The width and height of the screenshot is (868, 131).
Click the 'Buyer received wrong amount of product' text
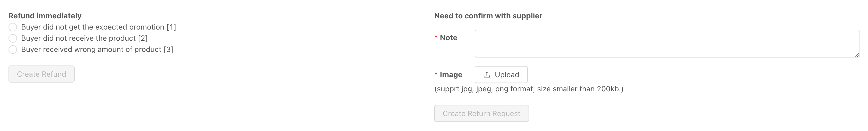click(91, 50)
